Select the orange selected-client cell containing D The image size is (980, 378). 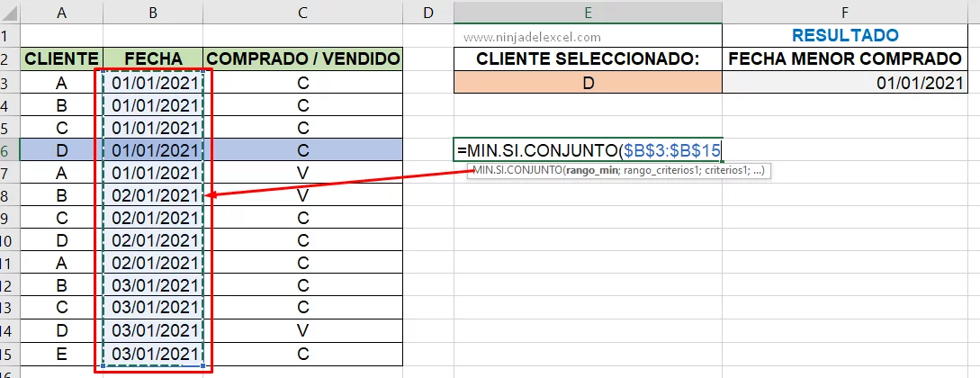[x=588, y=82]
